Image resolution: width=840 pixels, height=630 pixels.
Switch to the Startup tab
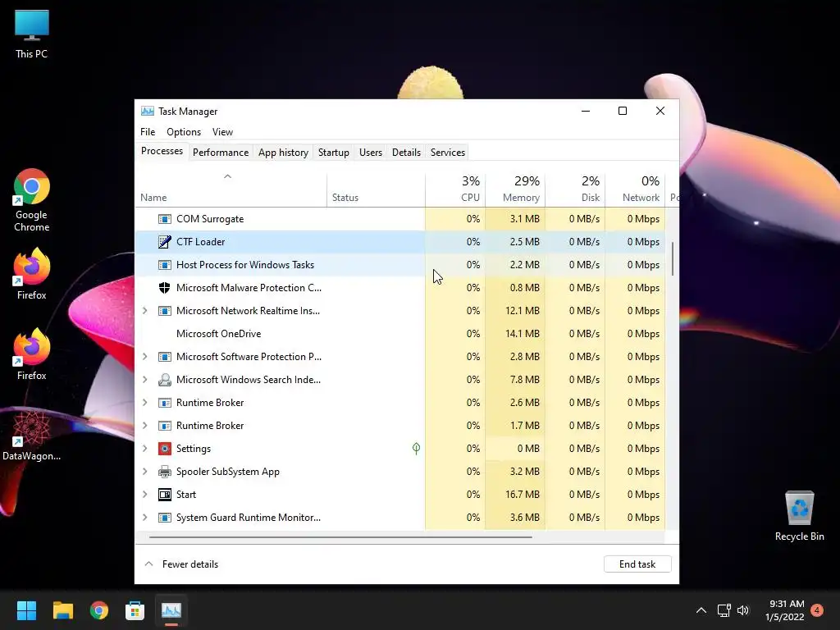[334, 153]
